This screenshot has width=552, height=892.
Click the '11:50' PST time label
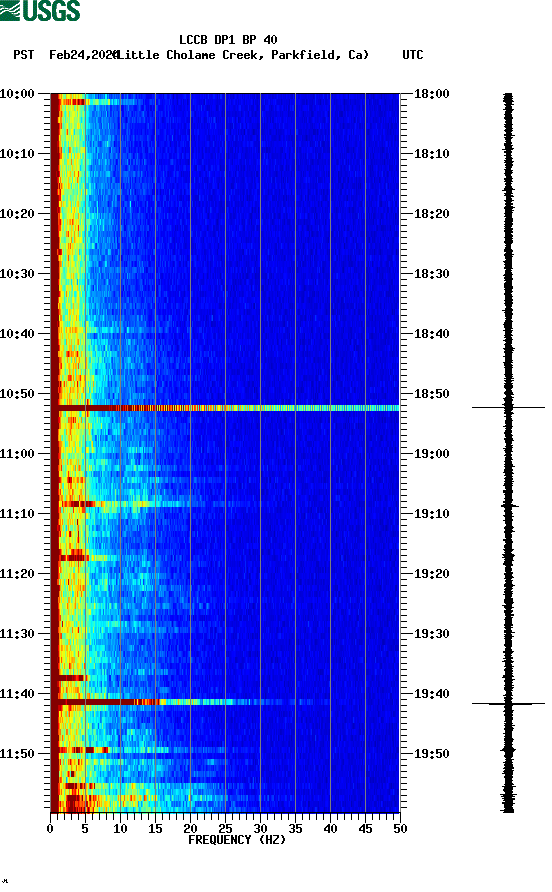pyautogui.click(x=17, y=754)
